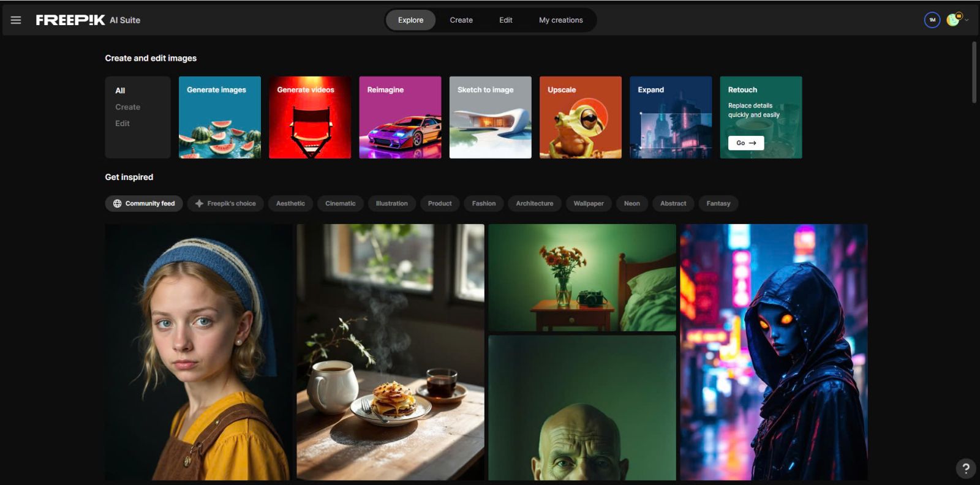
Task: Select the All filter in tools sidebar
Action: pos(120,91)
